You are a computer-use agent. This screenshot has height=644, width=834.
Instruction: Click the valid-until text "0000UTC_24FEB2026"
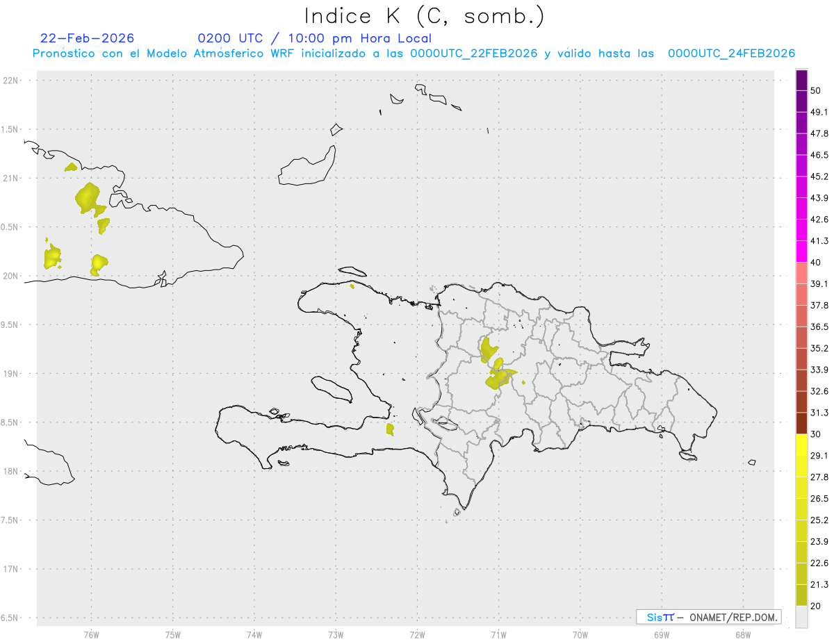click(731, 53)
